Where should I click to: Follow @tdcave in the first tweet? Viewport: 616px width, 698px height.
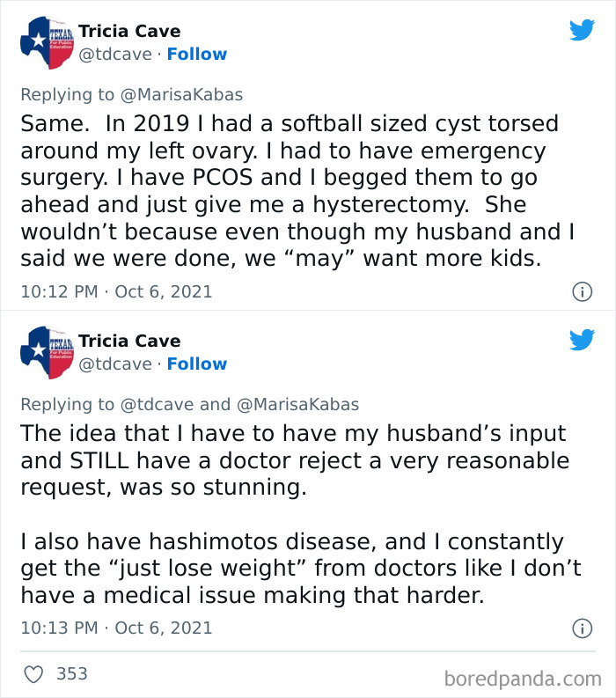(196, 54)
